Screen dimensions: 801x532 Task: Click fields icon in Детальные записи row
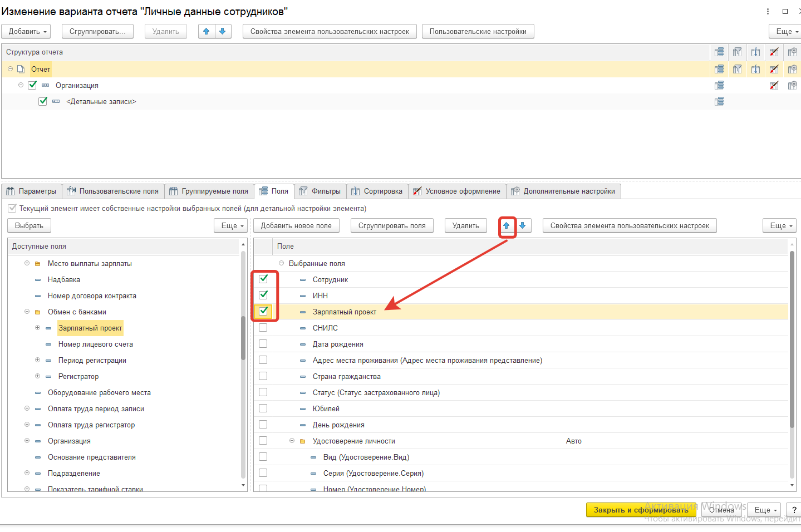click(x=719, y=101)
